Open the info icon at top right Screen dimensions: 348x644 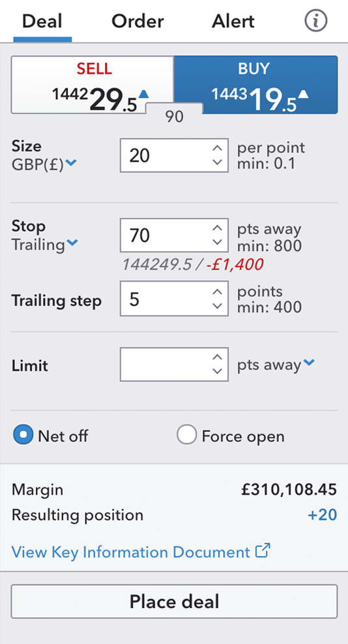click(315, 20)
